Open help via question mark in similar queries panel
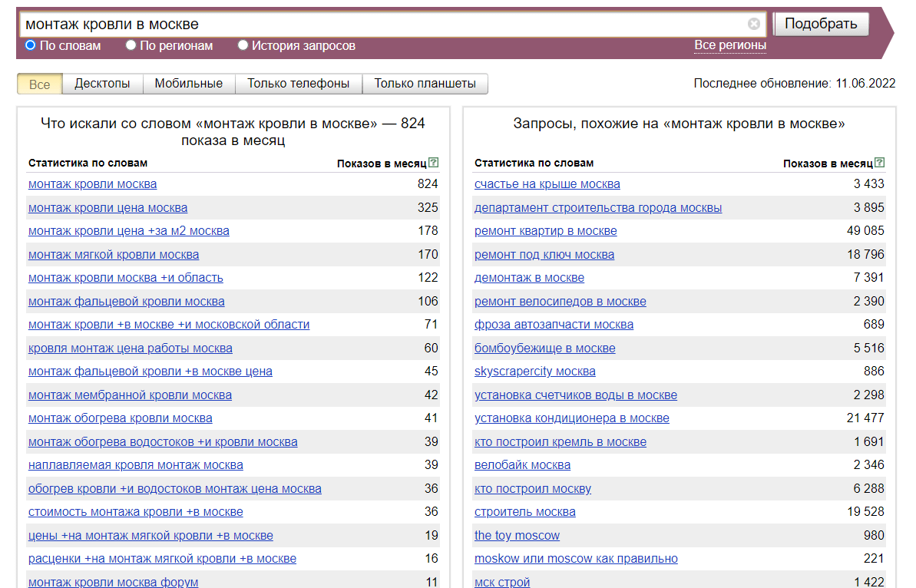The image size is (916, 588). tap(880, 162)
